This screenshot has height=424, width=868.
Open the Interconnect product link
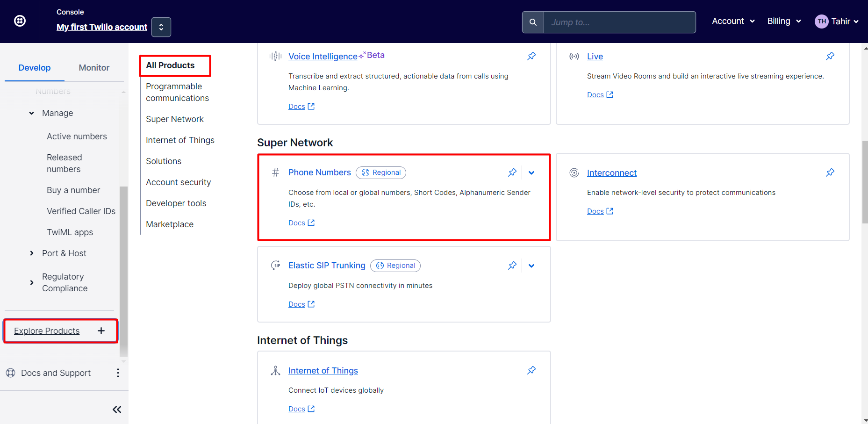(x=612, y=173)
